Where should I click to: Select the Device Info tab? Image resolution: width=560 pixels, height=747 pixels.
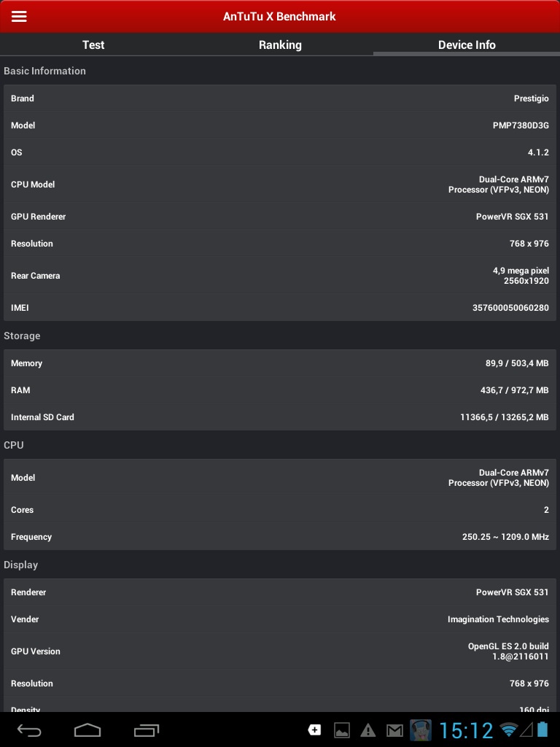pos(467,44)
